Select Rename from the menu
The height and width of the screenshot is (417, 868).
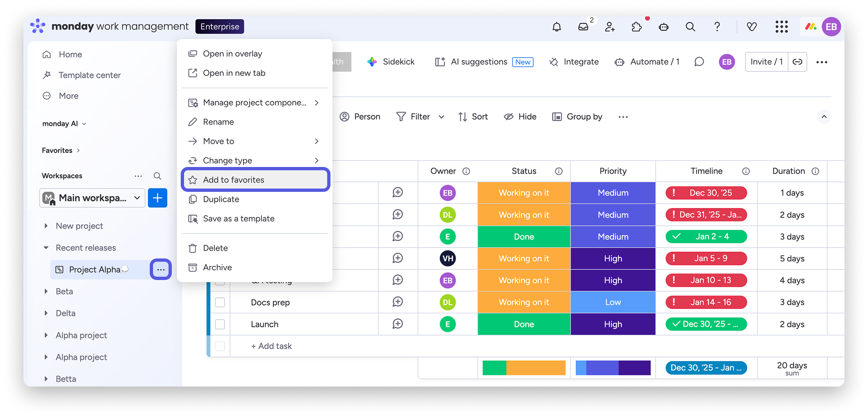click(x=255, y=122)
